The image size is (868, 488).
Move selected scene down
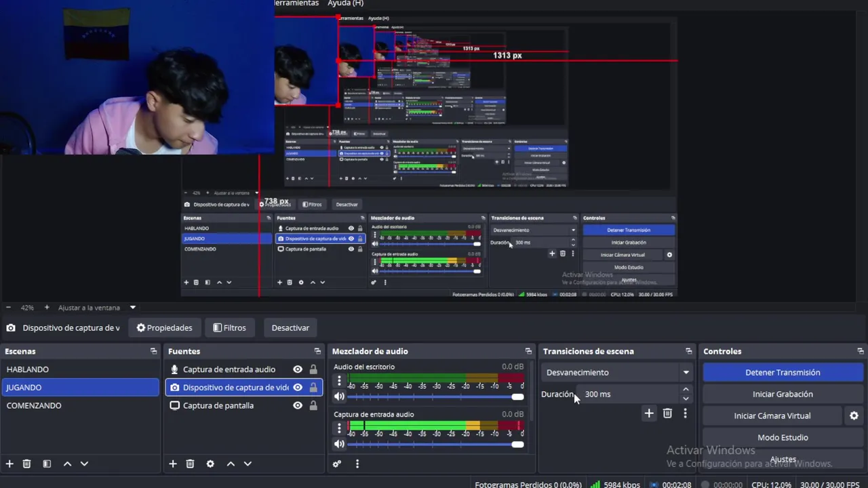coord(84,464)
